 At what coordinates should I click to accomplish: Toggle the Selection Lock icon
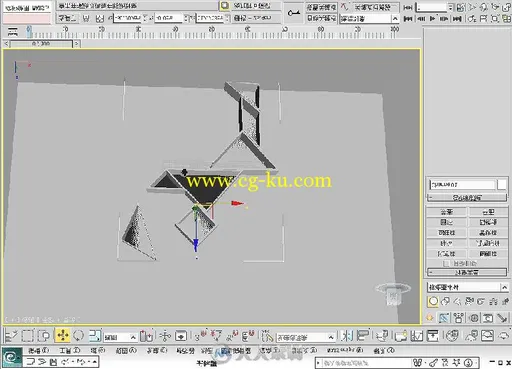[x=86, y=18]
